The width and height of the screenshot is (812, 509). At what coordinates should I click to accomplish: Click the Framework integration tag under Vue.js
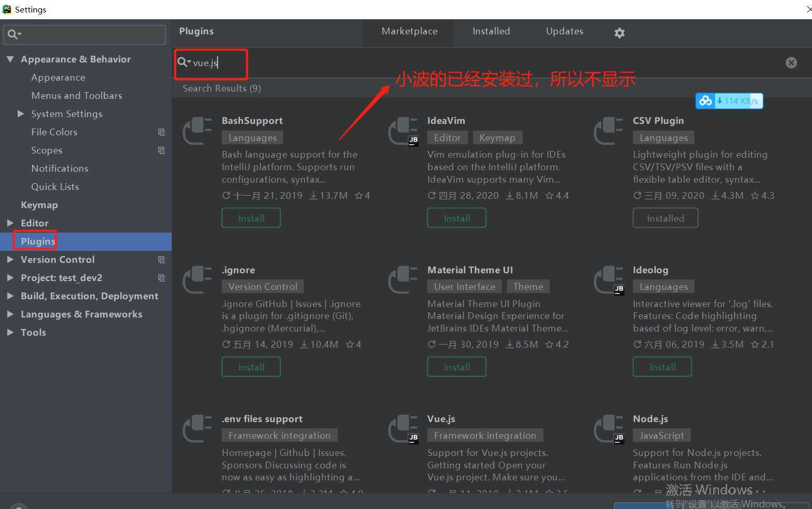[485, 436]
